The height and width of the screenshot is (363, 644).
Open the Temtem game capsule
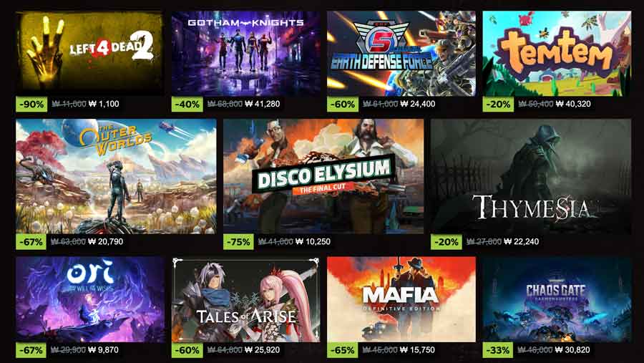click(557, 53)
